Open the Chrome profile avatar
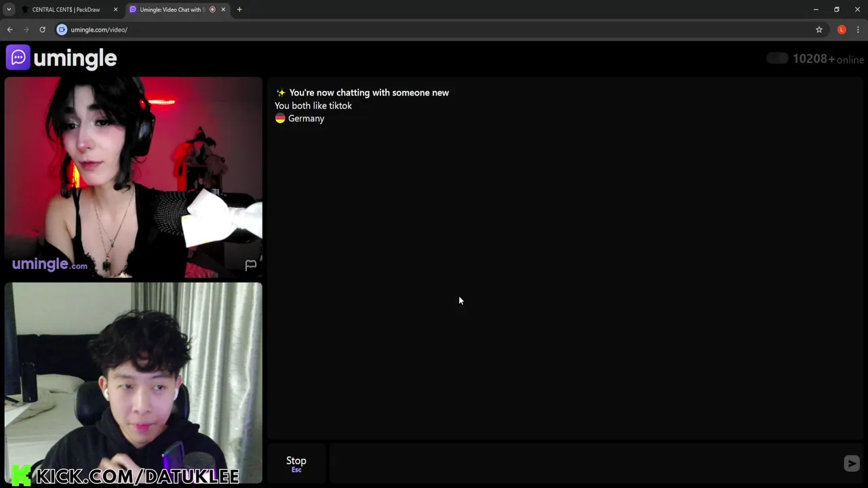This screenshot has width=868, height=488. point(842,30)
